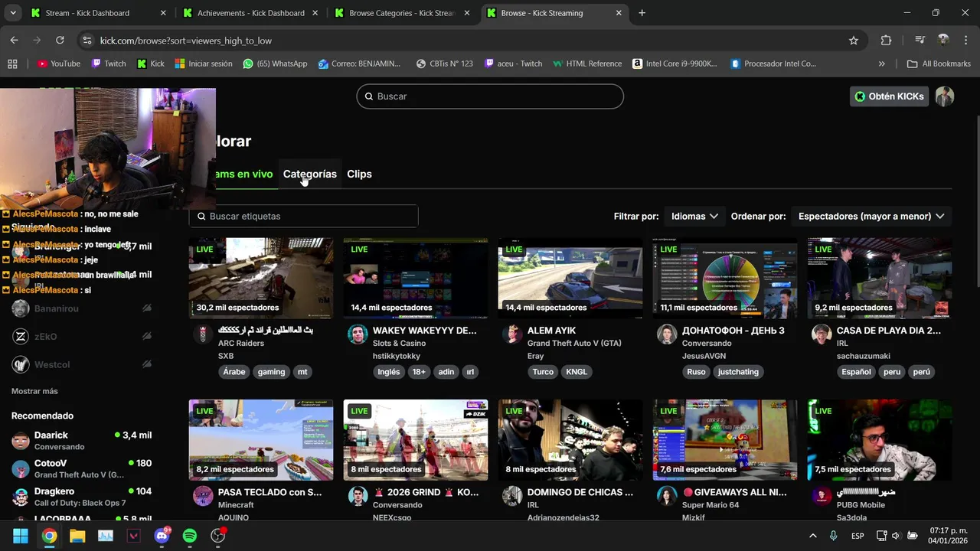The width and height of the screenshot is (980, 551).
Task: Click the Español tag
Action: coord(856,372)
